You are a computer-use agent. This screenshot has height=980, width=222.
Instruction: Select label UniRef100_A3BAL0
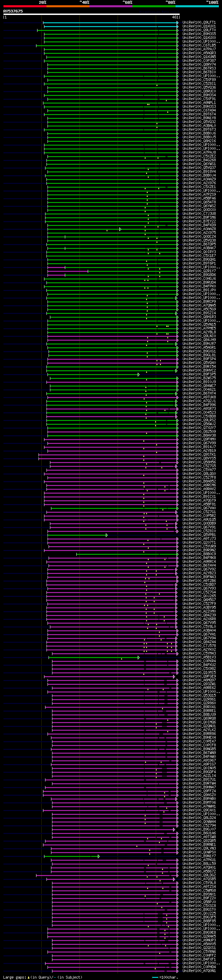point(199,125)
